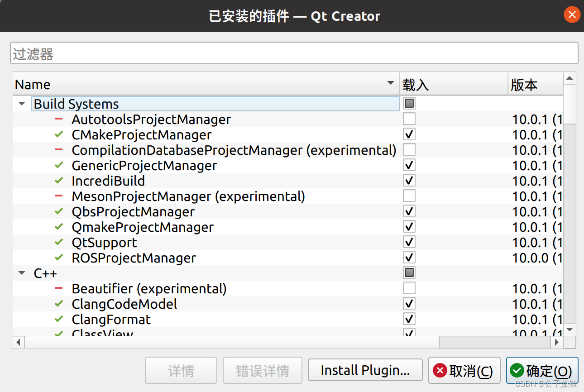Click the Install Plugin... button
This screenshot has width=584, height=392.
(365, 370)
